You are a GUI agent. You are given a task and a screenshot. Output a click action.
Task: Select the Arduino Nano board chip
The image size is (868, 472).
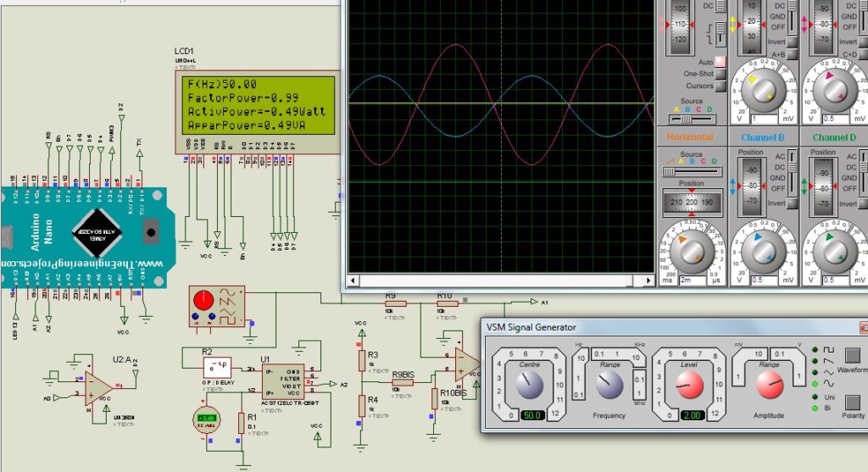coord(97,233)
